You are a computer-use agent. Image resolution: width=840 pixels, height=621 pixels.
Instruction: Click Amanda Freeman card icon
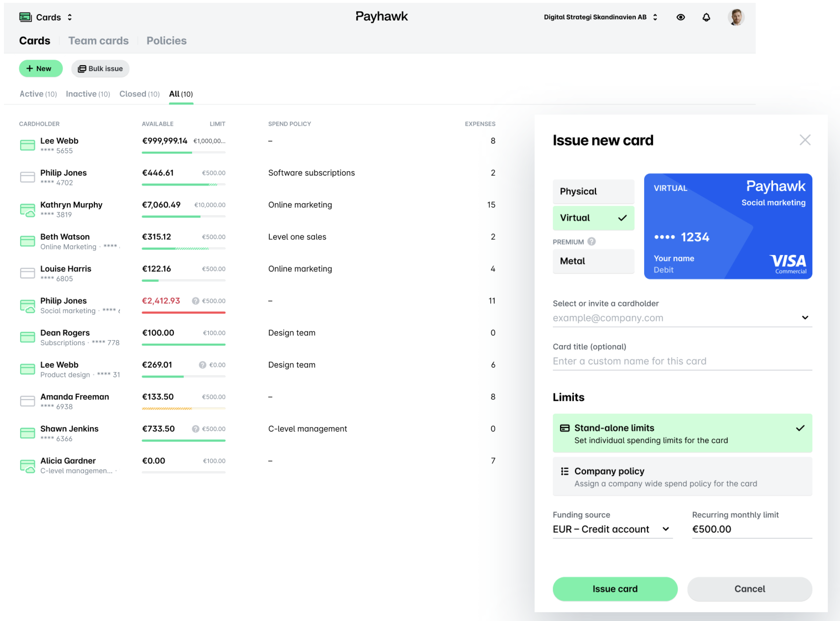[x=27, y=401]
